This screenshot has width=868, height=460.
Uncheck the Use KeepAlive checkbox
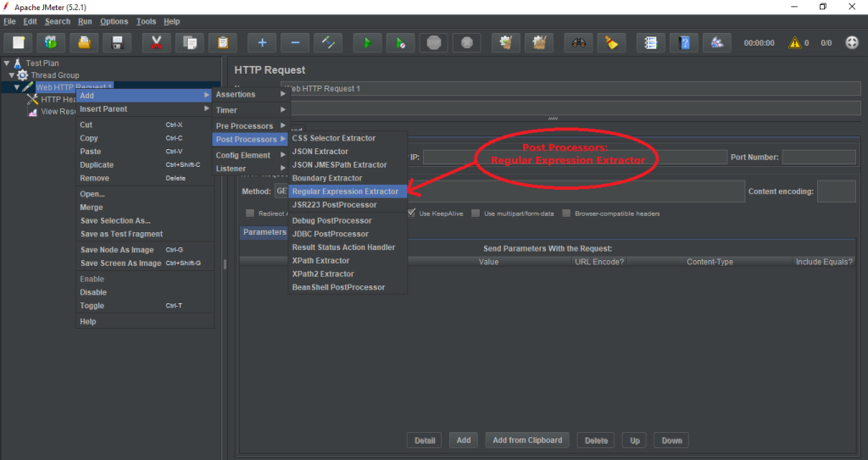[412, 213]
